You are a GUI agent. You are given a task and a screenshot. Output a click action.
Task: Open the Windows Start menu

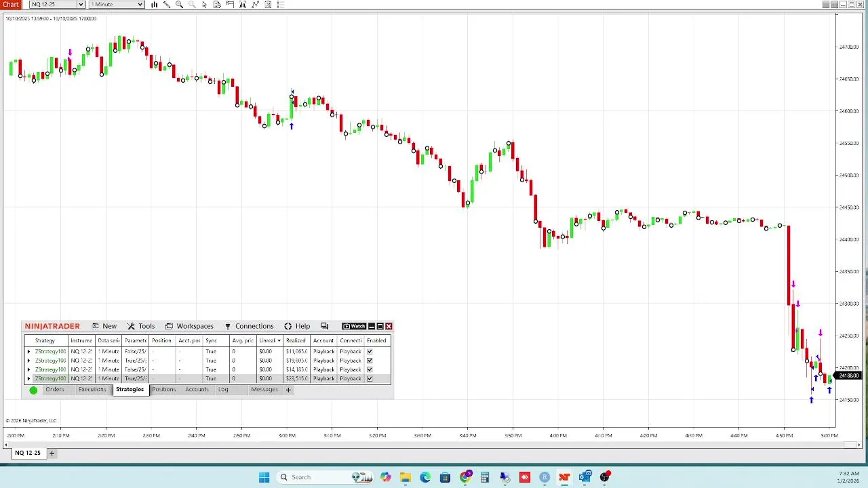(264, 477)
